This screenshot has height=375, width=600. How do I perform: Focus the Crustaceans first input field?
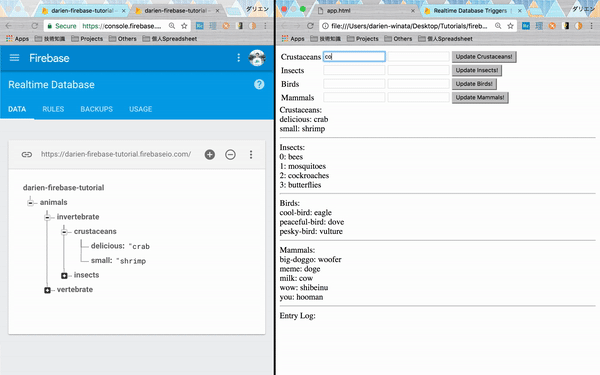[x=354, y=57]
